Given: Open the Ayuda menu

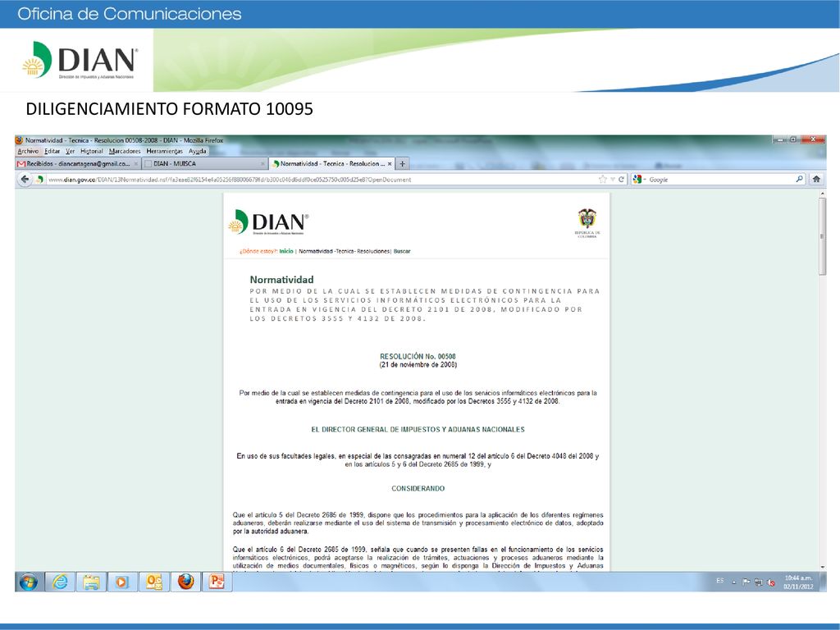Looking at the screenshot, I should click(197, 151).
